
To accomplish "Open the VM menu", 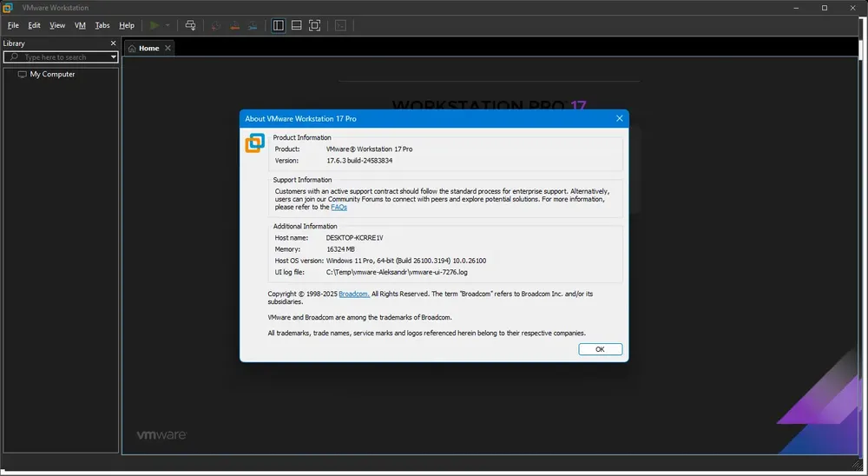I will click(x=80, y=25).
